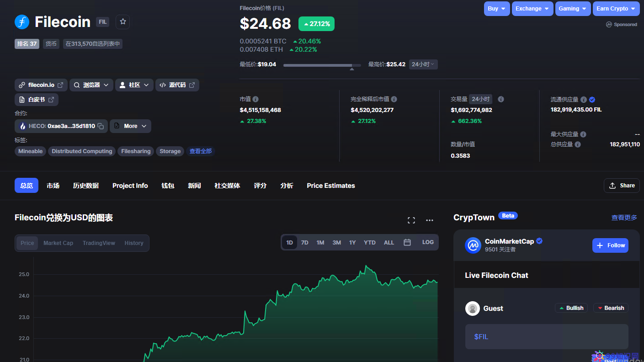Toggle LOG scale on chart
Viewport: 644px width, 362px height.
click(x=428, y=242)
